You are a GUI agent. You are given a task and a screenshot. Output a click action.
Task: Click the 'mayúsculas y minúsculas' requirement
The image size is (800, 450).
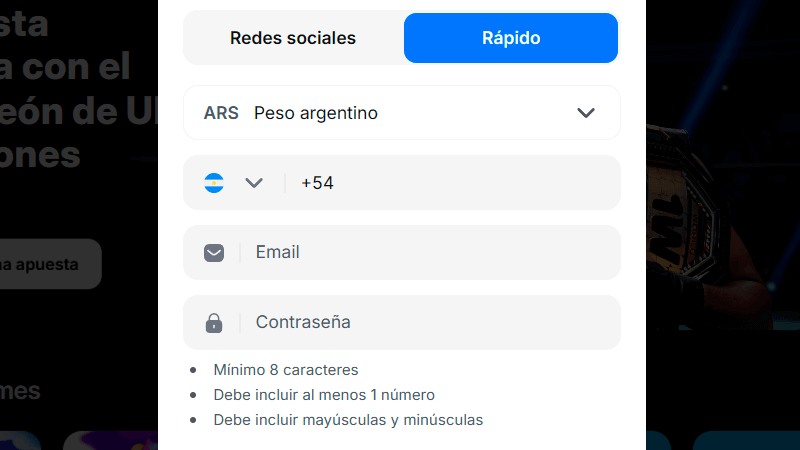pos(348,420)
